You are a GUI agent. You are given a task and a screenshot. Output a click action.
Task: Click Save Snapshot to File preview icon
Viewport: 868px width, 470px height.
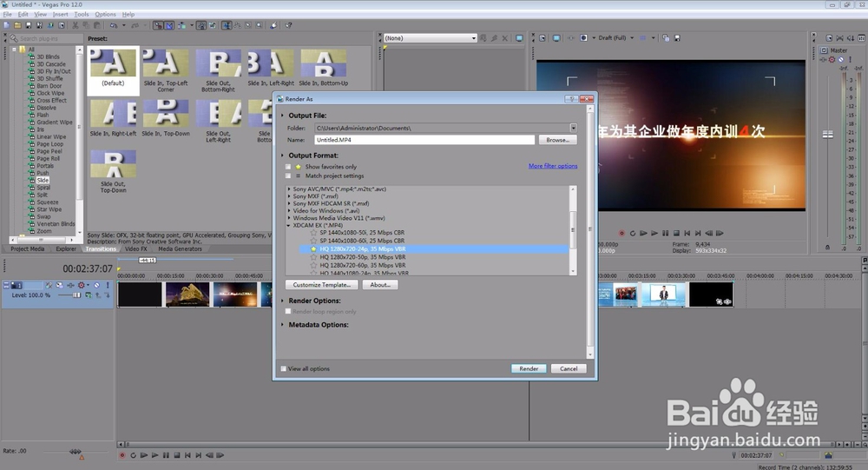pyautogui.click(x=677, y=38)
